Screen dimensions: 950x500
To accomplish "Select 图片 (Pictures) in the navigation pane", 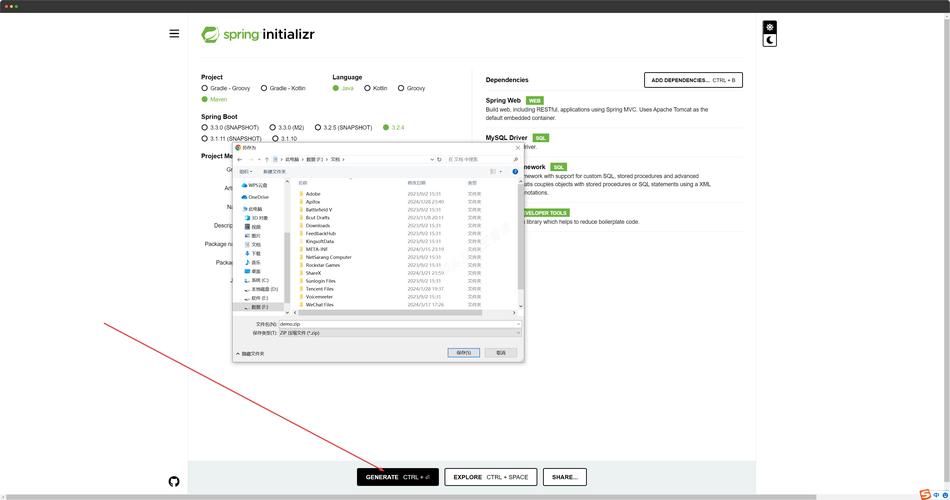I will click(x=253, y=236).
